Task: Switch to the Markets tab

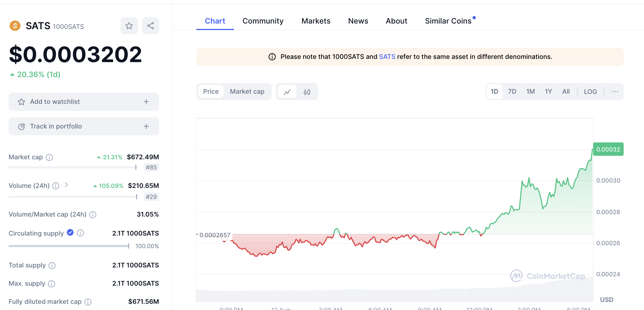Action: coord(316,21)
